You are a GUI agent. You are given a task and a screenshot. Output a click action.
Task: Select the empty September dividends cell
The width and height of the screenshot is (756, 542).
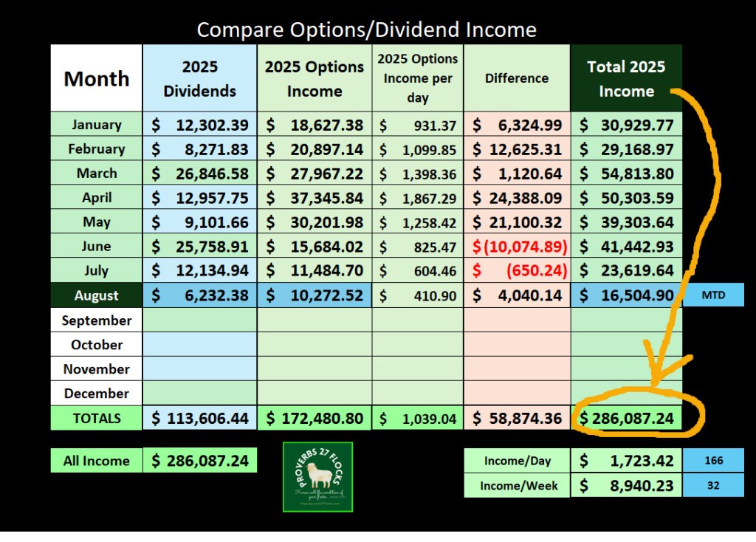coord(199,320)
